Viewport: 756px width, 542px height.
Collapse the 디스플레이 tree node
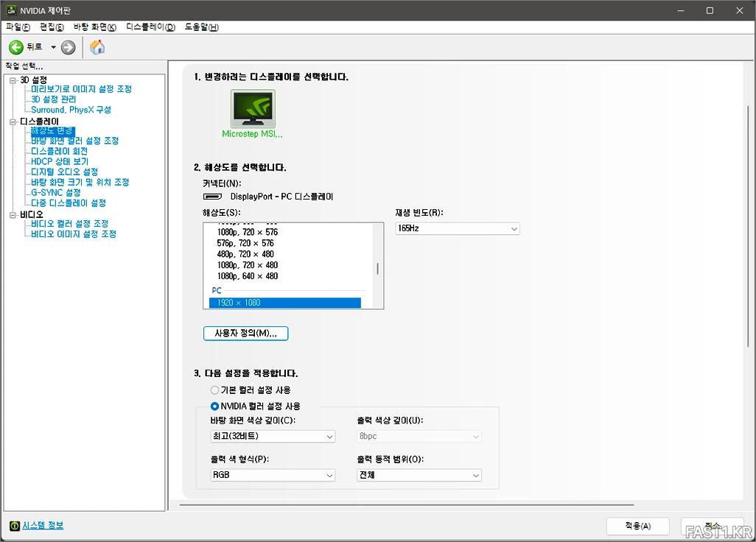point(13,122)
